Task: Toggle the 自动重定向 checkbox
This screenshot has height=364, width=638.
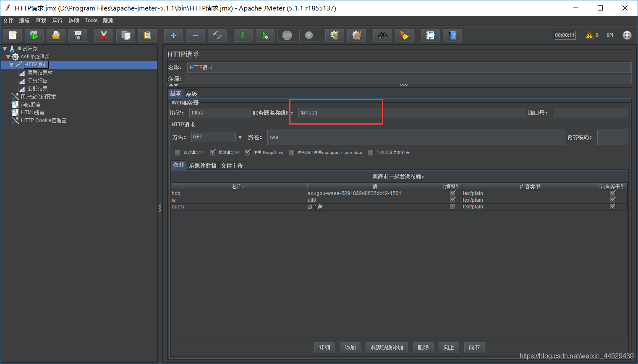Action: [x=178, y=152]
